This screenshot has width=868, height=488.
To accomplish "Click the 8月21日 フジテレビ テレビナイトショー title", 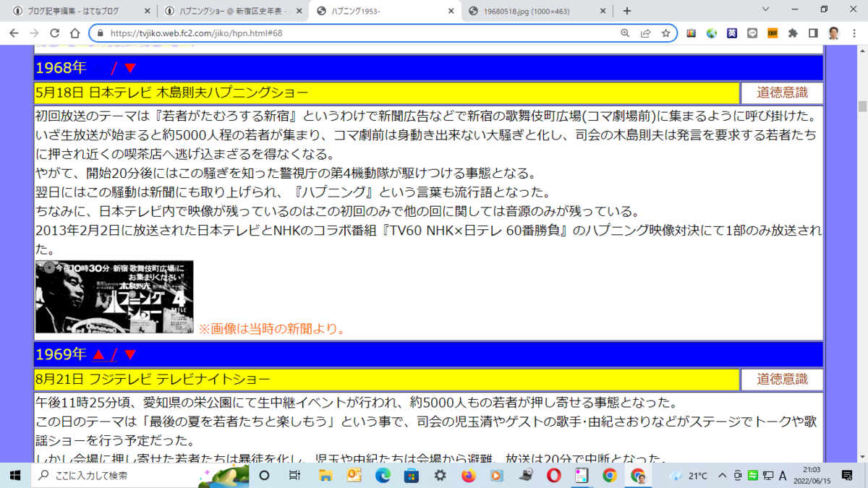I will coord(153,380).
